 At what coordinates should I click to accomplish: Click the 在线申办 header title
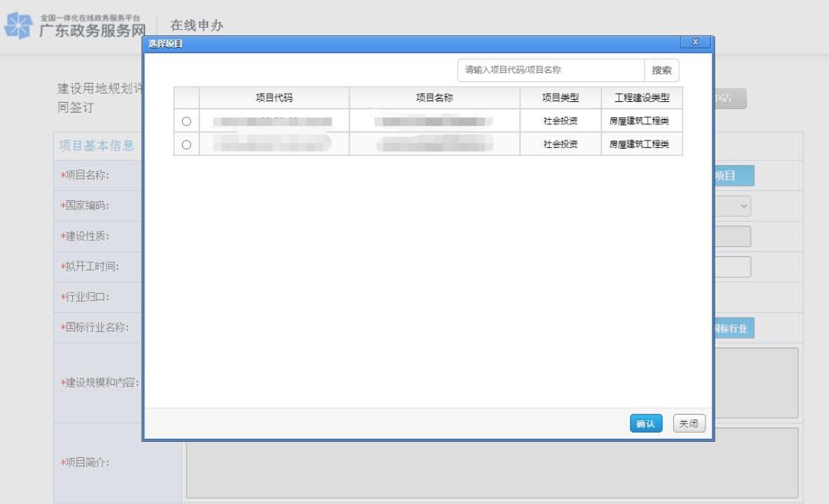click(197, 25)
